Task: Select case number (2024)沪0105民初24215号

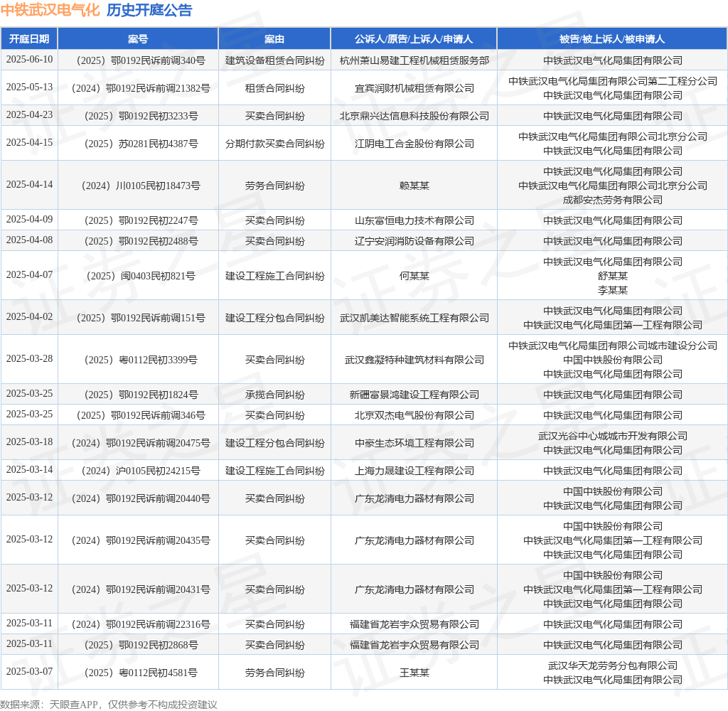Action: point(138,471)
